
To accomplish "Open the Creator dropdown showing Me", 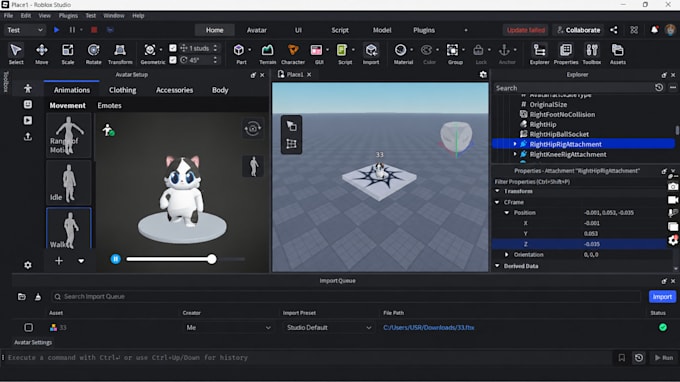I will [229, 327].
